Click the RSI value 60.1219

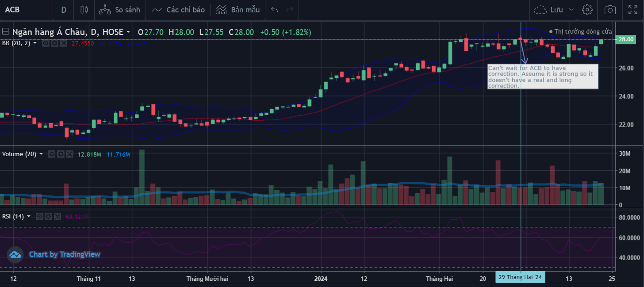(77, 217)
